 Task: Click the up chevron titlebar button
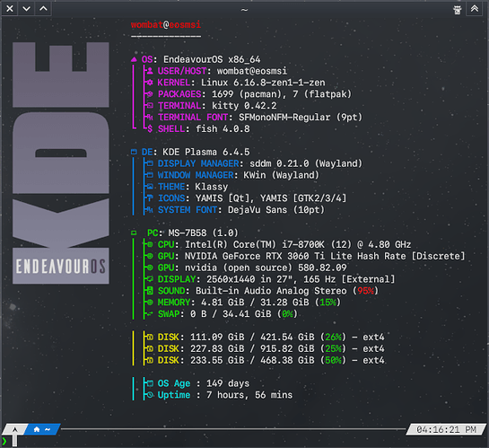(x=43, y=9)
